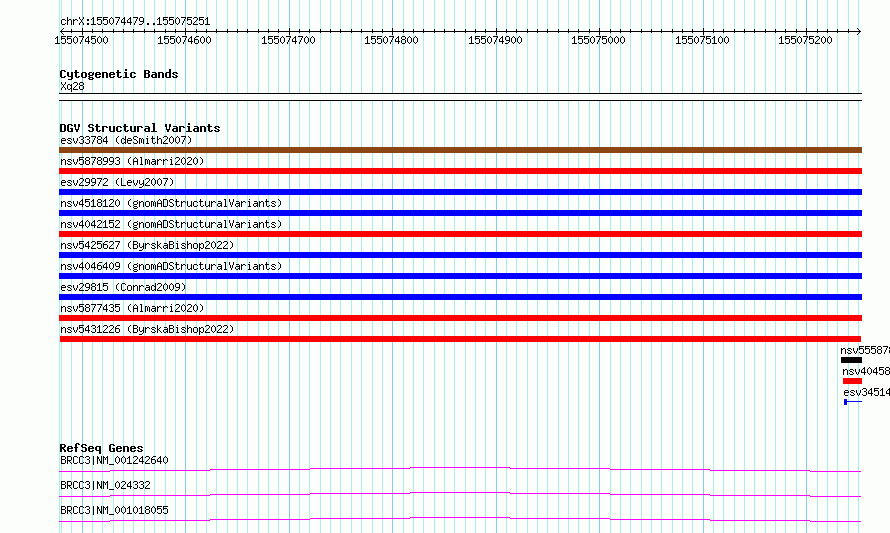Click ruler position 155075200

pyautogui.click(x=806, y=40)
